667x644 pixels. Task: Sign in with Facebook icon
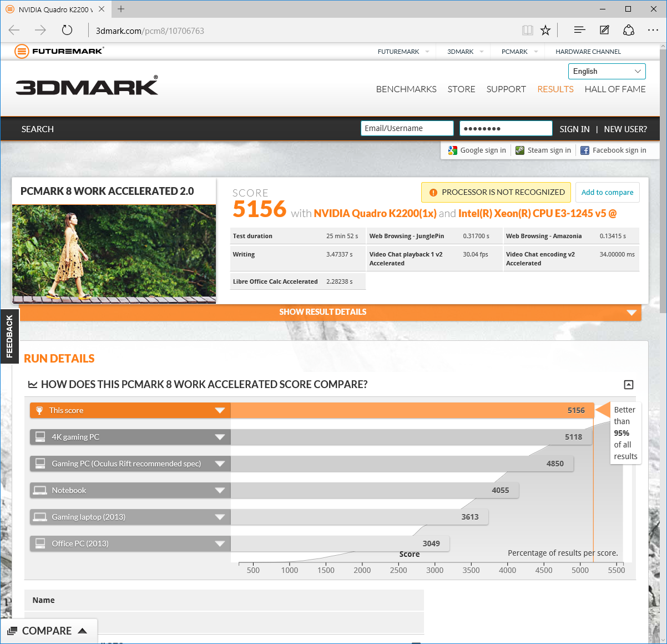click(x=585, y=150)
